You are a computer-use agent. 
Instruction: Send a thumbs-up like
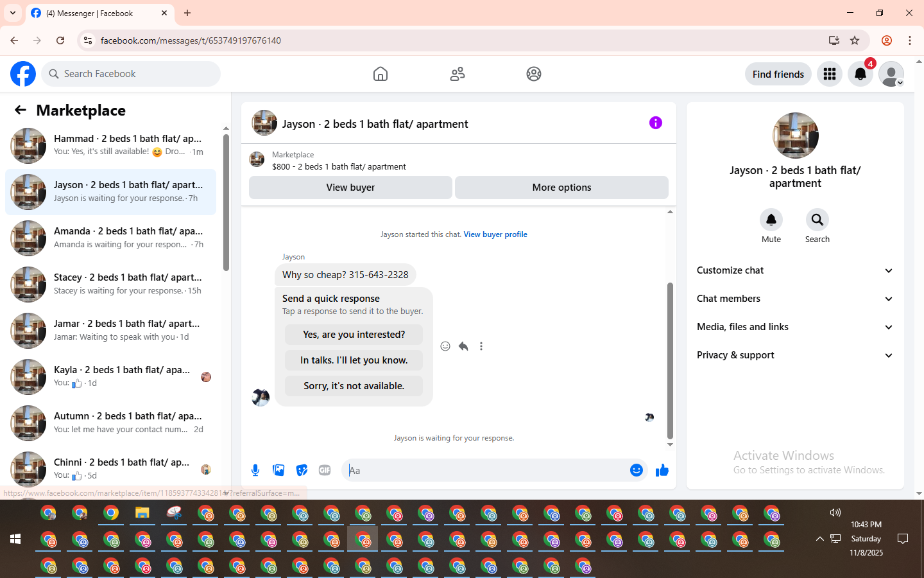662,470
